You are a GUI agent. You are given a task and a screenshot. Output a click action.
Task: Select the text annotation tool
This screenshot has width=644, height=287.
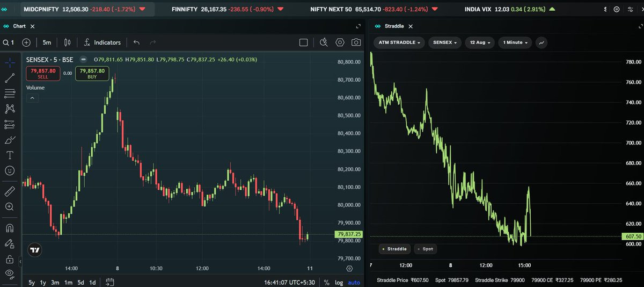[x=10, y=155]
